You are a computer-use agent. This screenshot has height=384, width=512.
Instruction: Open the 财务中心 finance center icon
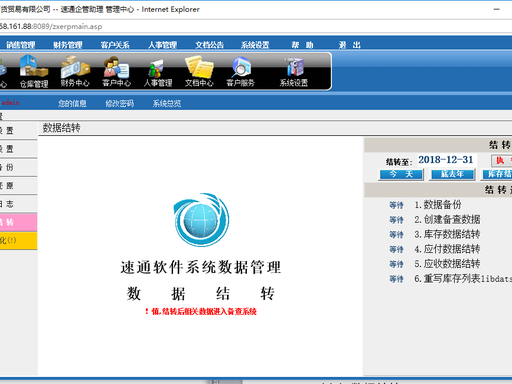[75, 71]
